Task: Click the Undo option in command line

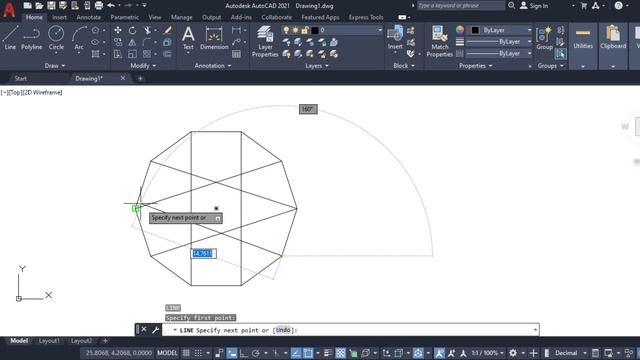Action: click(283, 330)
